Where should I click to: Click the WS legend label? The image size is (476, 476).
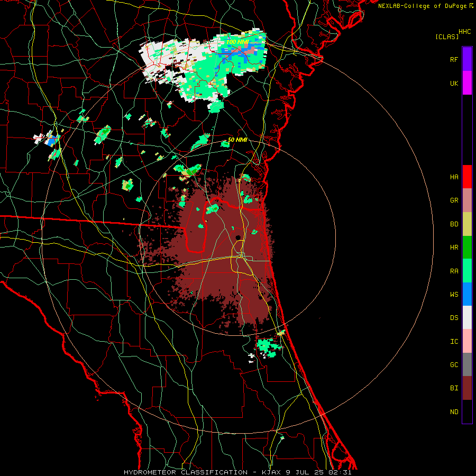pyautogui.click(x=454, y=295)
